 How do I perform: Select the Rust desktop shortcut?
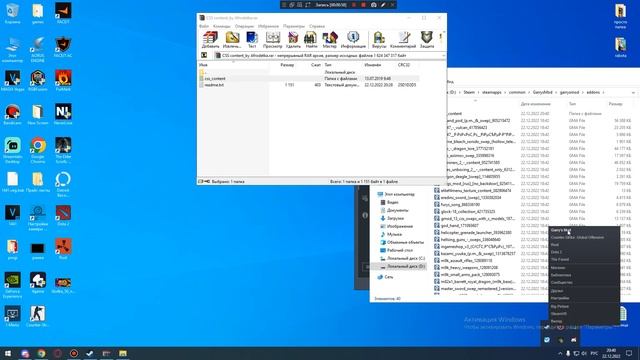click(x=63, y=249)
